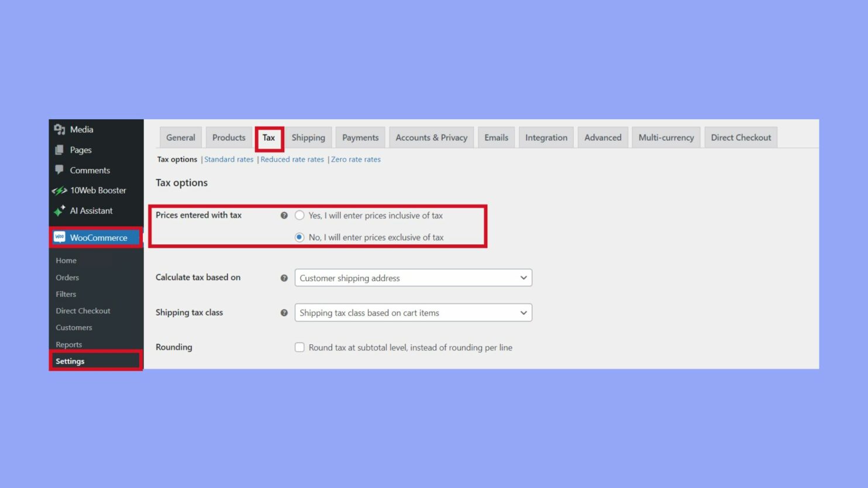Click help icon beside Shipping tax class
Image resolution: width=868 pixels, height=488 pixels.
[284, 312]
